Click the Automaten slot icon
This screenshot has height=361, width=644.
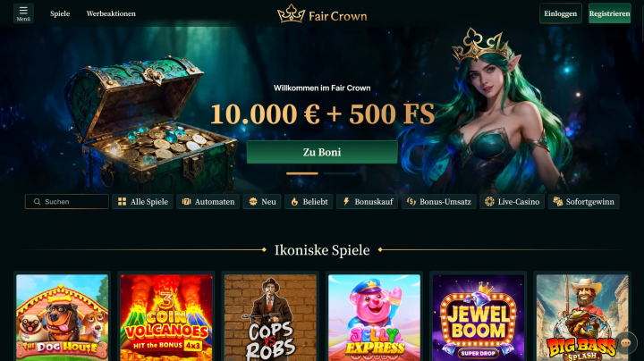coord(186,202)
